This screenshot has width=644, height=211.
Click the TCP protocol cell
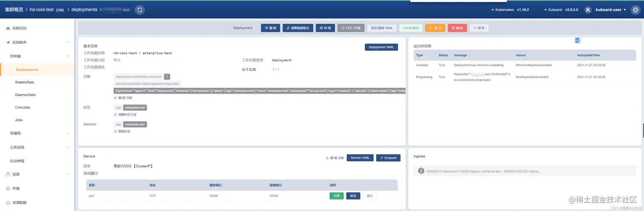click(152, 196)
